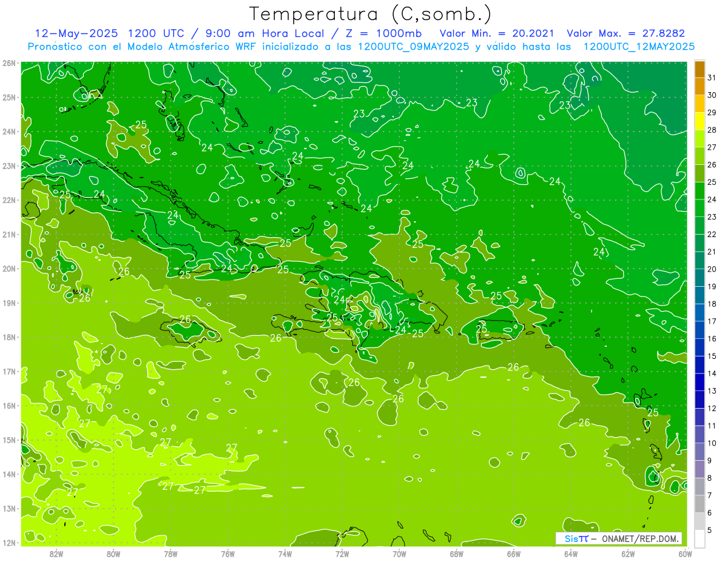Screen dimensions: 728x562
Task: Click the '72W' longitude axis label
Action: pos(342,554)
